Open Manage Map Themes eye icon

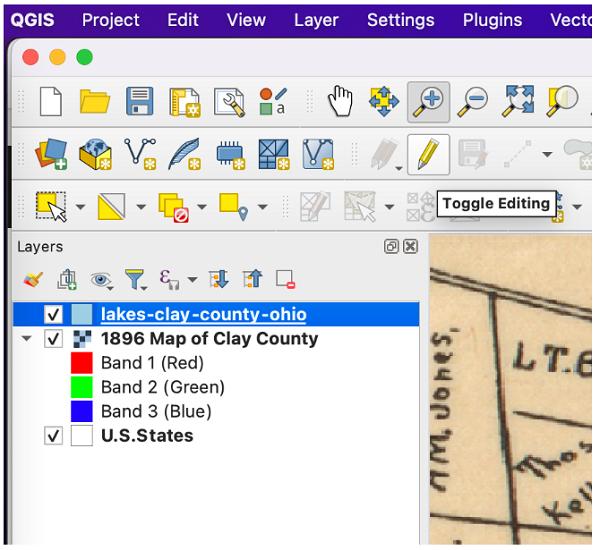(x=101, y=280)
